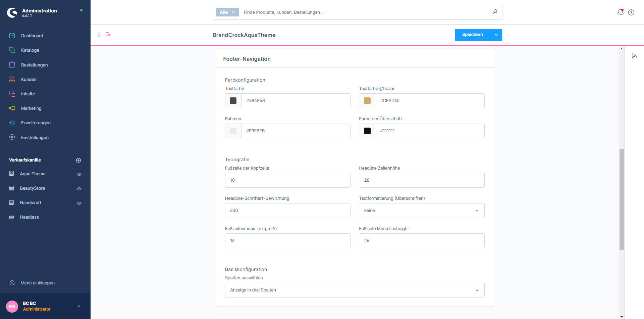Expand the Speichern split-button arrow

coord(496,35)
